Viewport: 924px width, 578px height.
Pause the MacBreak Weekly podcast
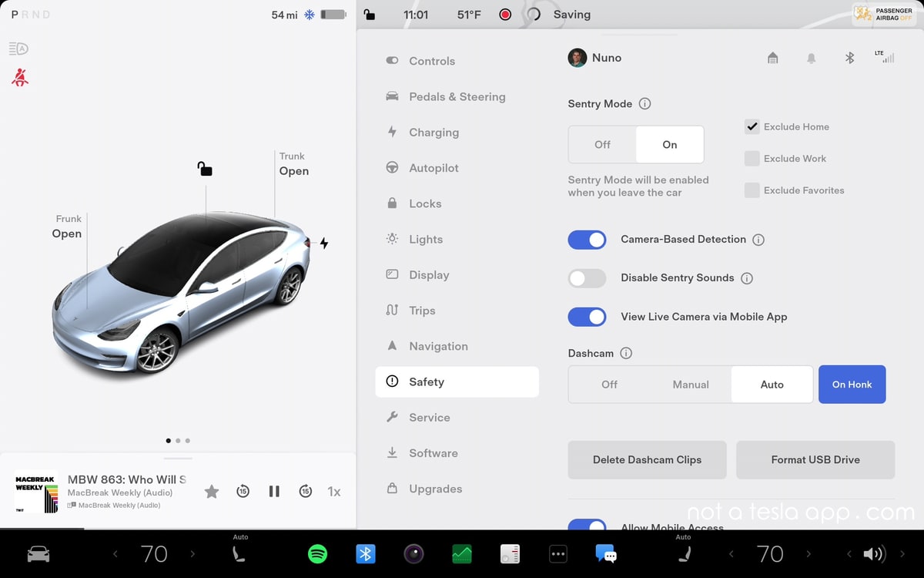[274, 491]
